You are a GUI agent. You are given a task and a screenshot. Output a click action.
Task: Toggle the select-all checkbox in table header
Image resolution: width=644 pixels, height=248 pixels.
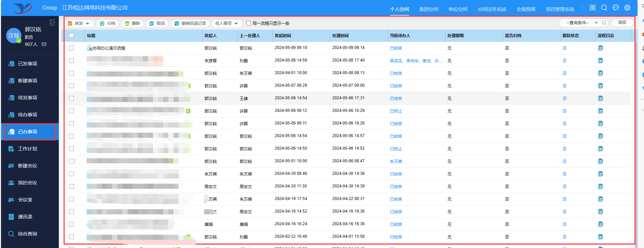pyautogui.click(x=71, y=35)
